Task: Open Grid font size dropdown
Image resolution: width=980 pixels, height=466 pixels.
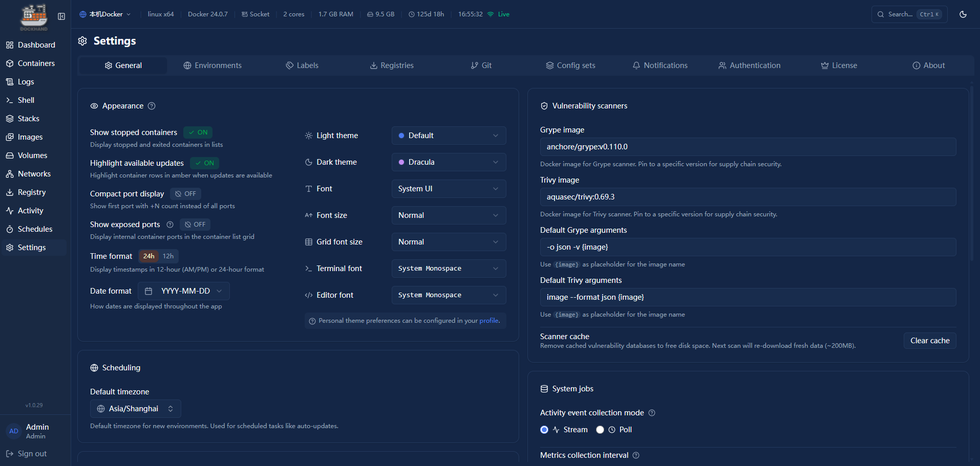Action: [449, 242]
